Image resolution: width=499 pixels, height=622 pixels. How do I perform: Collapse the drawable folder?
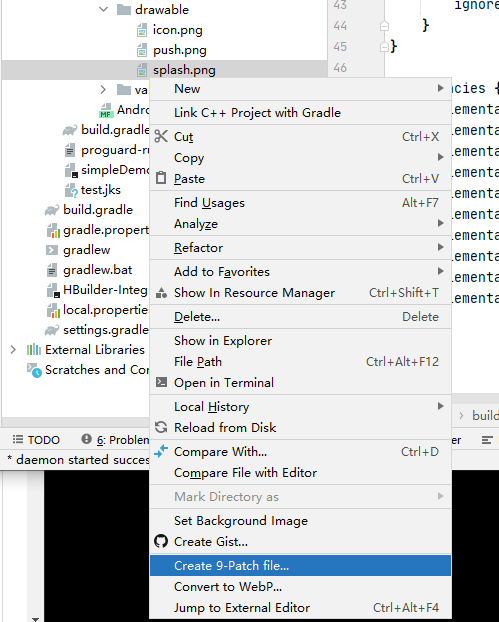[x=104, y=9]
